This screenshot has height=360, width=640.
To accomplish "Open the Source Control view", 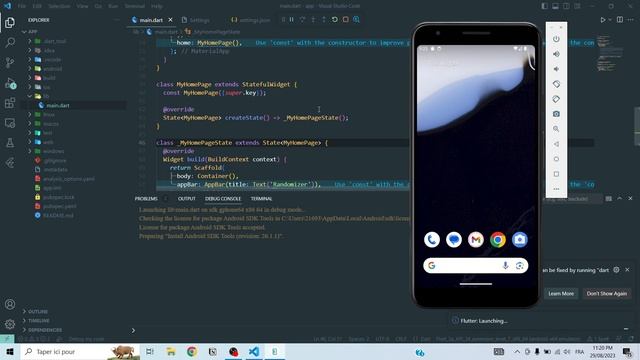I will coord(10,62).
